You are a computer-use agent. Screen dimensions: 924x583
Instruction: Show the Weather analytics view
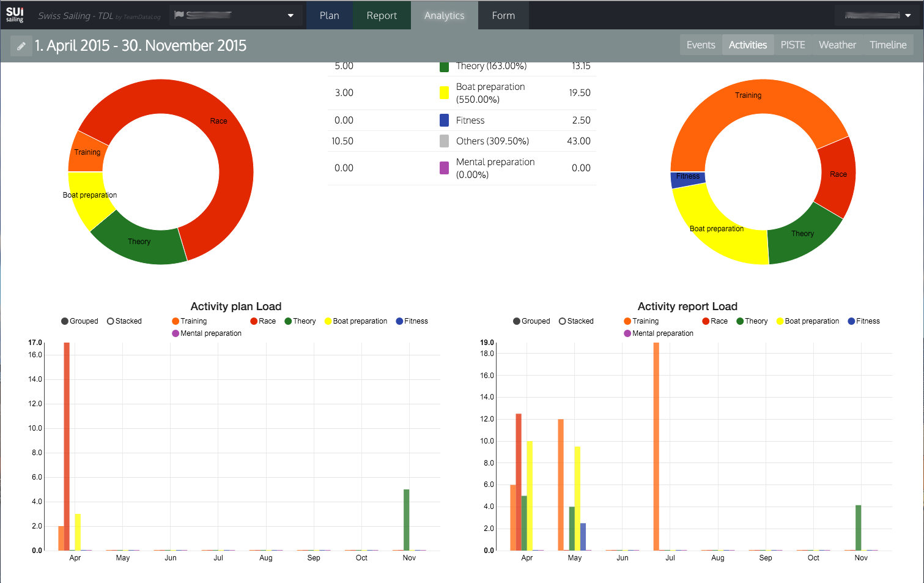[x=837, y=45]
